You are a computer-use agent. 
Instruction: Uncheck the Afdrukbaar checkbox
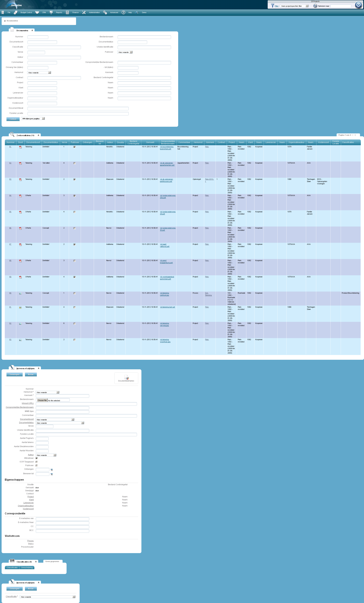point(37,458)
